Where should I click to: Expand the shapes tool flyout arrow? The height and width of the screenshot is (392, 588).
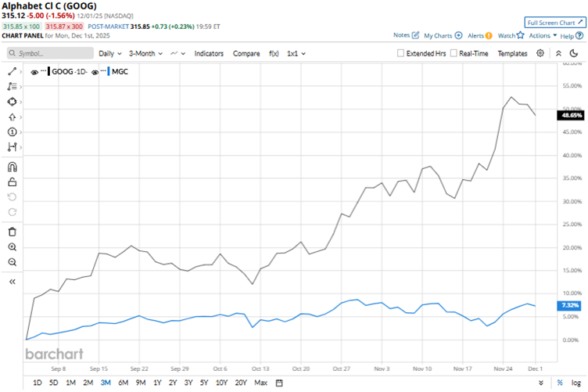coord(20,102)
